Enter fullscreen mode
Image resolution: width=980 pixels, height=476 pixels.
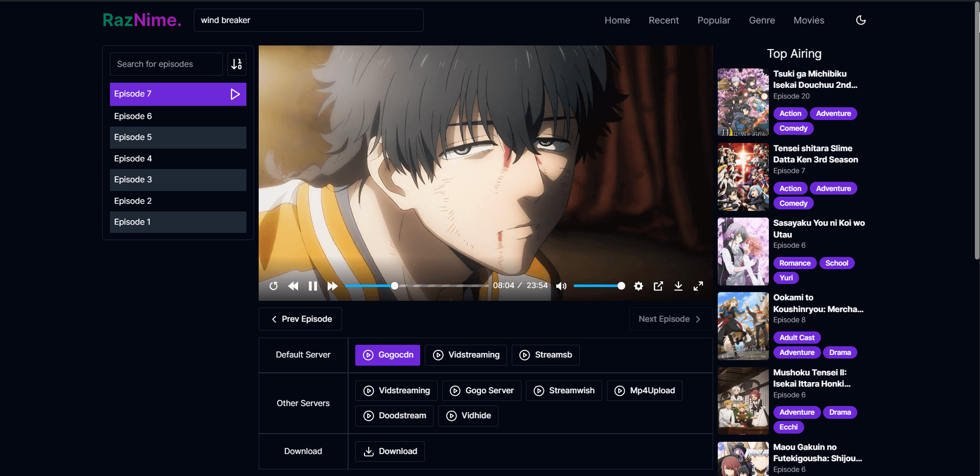698,286
